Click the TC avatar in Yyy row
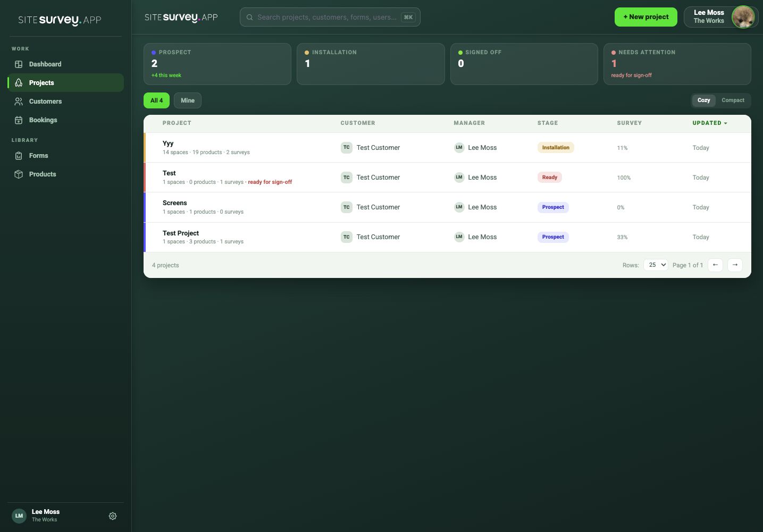The image size is (763, 532). click(x=347, y=148)
